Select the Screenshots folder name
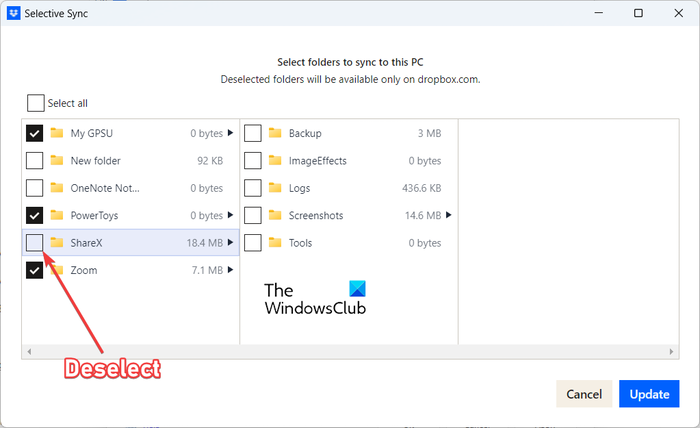The height and width of the screenshot is (428, 700). (316, 216)
